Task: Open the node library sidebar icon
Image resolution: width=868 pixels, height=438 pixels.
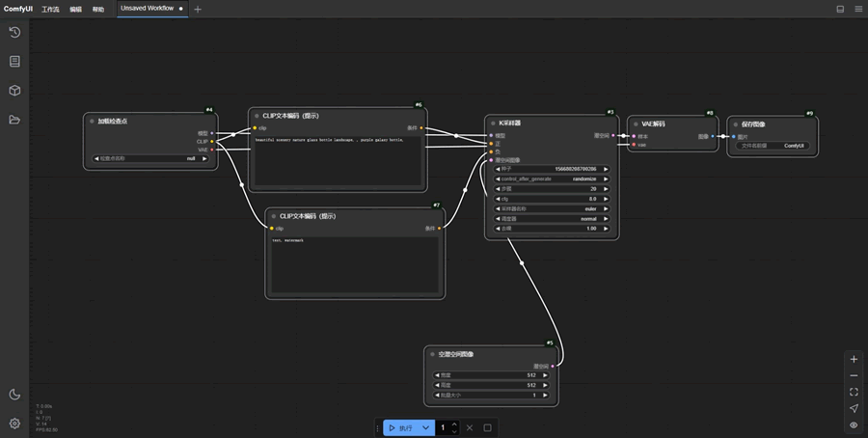Action: pos(14,62)
